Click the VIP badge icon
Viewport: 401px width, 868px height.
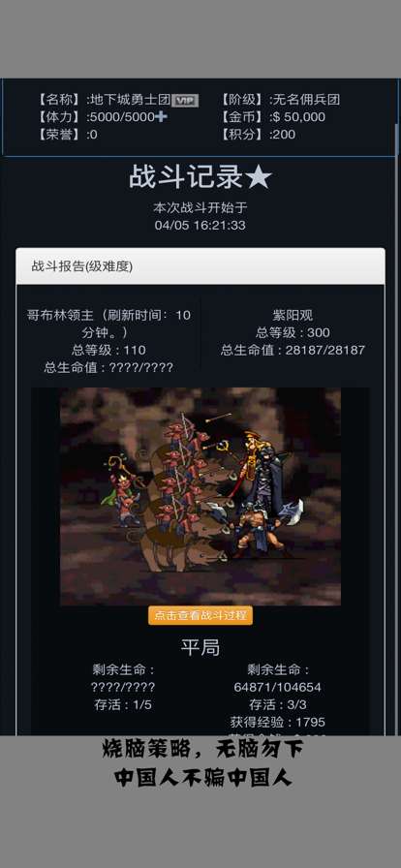tap(185, 100)
